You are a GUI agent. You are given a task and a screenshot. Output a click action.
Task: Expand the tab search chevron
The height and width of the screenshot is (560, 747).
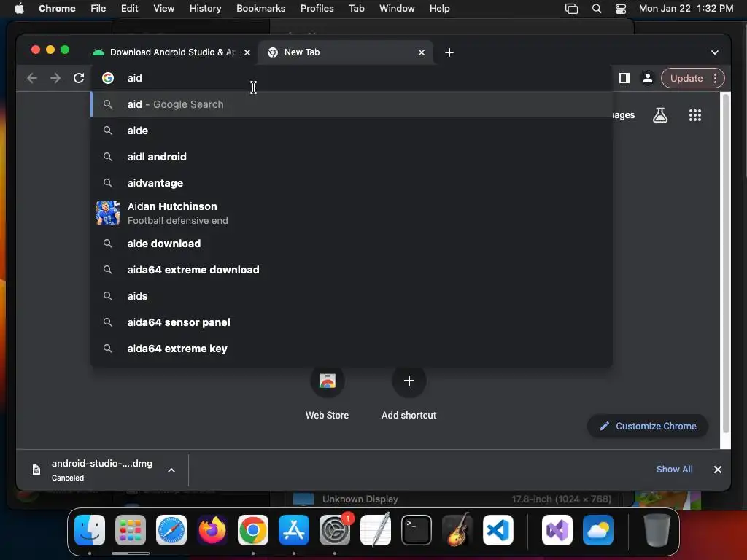coord(715,52)
